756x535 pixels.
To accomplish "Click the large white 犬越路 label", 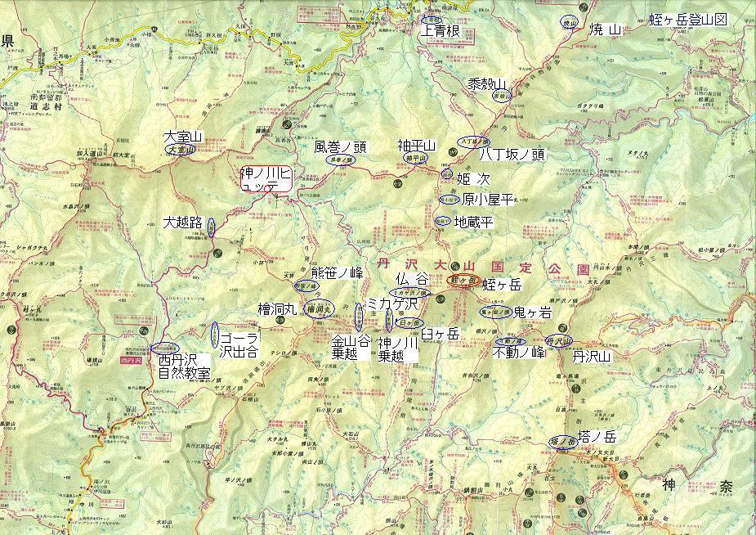I will [x=182, y=223].
